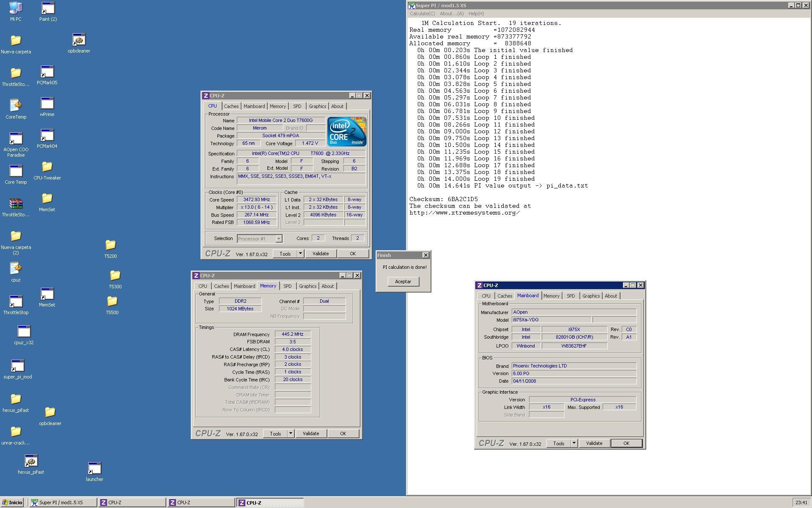The image size is (812, 508).
Task: Switch to SPD tab in Mainboard CPU-Z window
Action: coord(571,296)
